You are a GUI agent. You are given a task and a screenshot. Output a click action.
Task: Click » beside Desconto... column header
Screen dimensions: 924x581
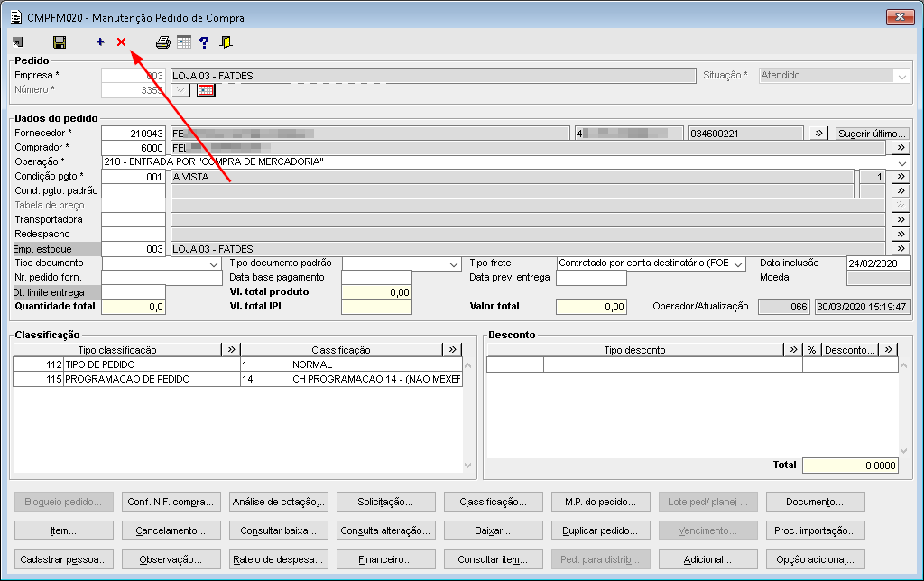(888, 349)
